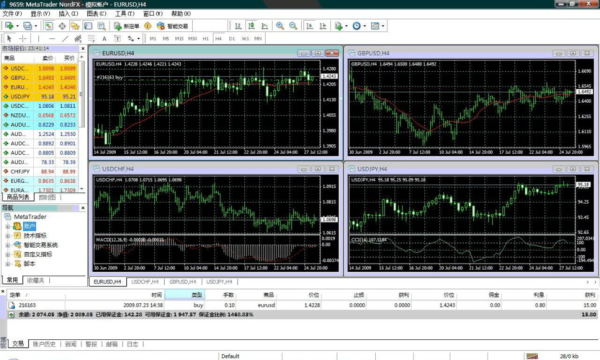
Task: Select the Crosshair tool
Action: pyautogui.click(x=23, y=38)
